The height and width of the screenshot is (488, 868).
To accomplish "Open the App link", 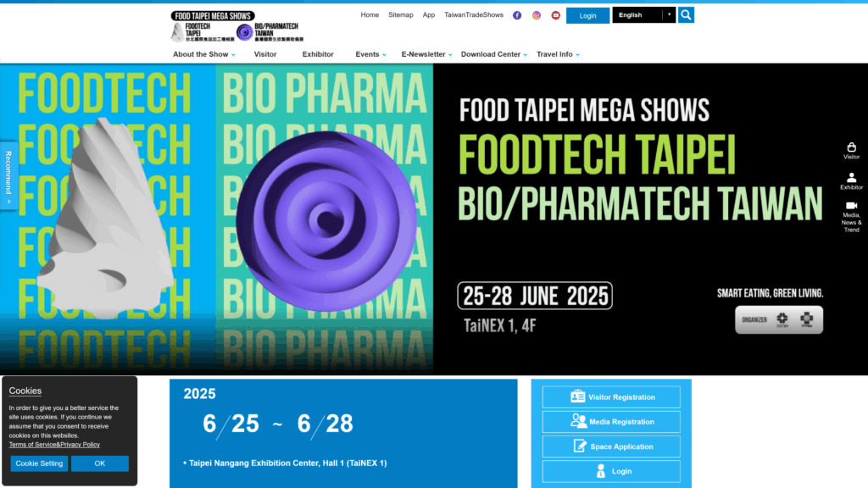I will pyautogui.click(x=428, y=15).
